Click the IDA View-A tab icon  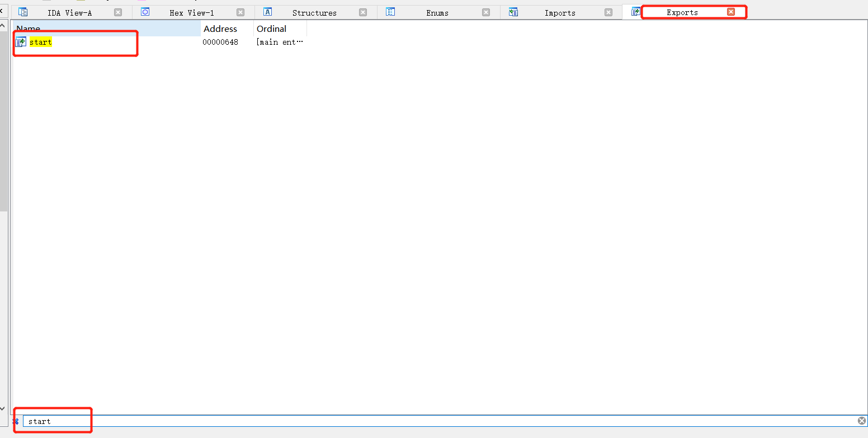pyautogui.click(x=23, y=12)
